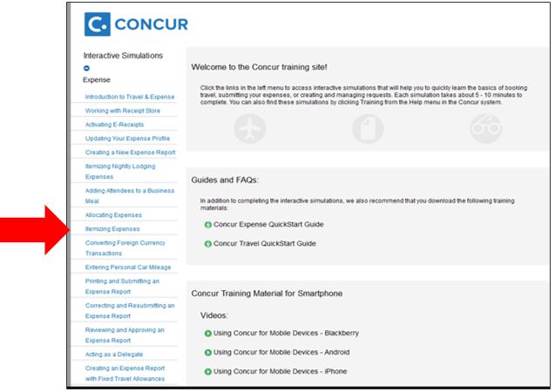The image size is (555, 392).
Task: Open Correcting and Resubmitting an Expense Report
Action: pyautogui.click(x=130, y=311)
